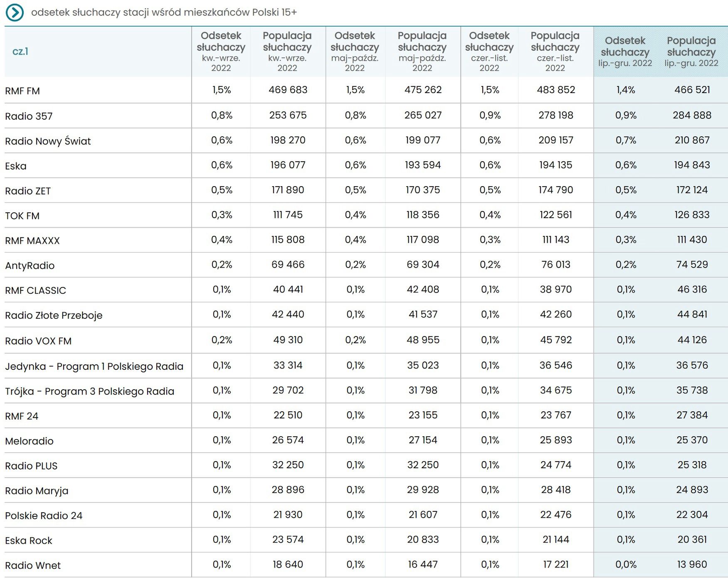Click the Radio 357 station name
728x580 pixels.
[29, 116]
